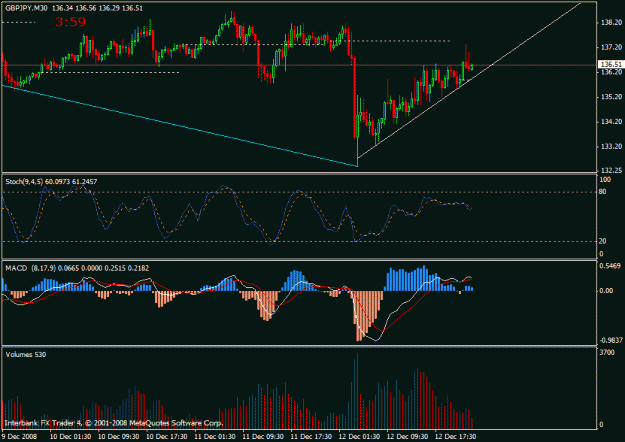
Task: Click the Stoch(9,4,5) indicator label
Action: click(x=24, y=181)
